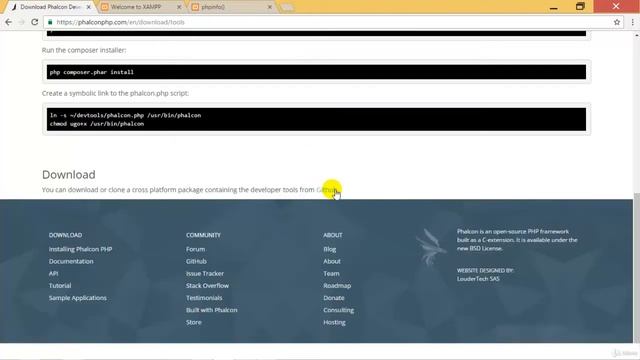Bookmark this page with the star icon

[x=617, y=22]
